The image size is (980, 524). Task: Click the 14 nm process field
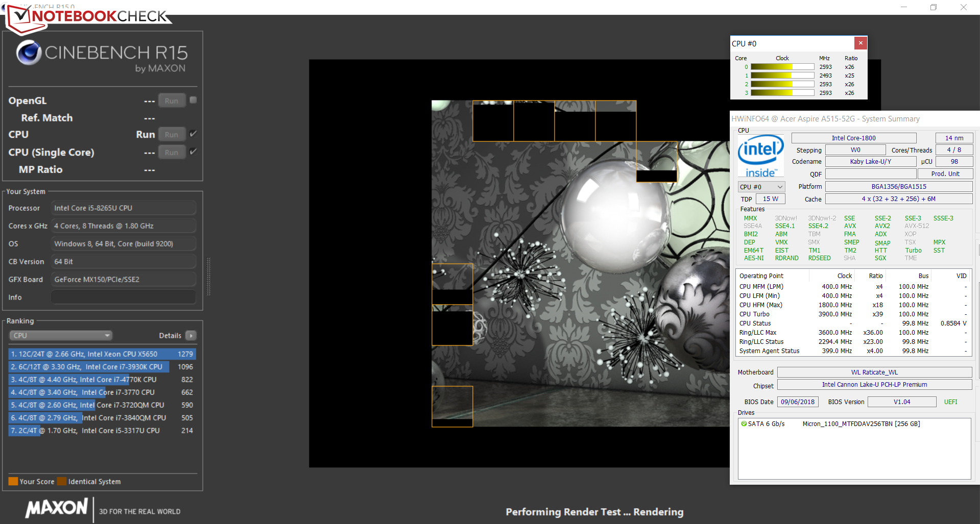[x=954, y=138]
